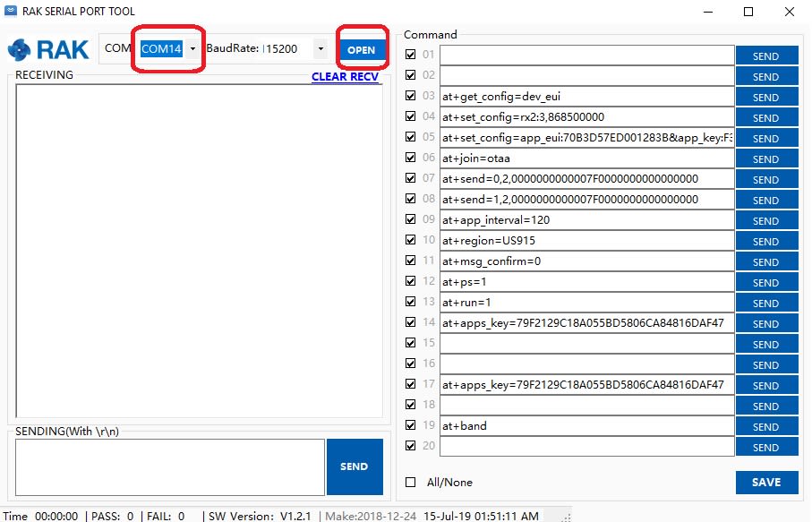Disable the checkbox for command 12
Image resolution: width=812 pixels, height=522 pixels.
point(411,281)
